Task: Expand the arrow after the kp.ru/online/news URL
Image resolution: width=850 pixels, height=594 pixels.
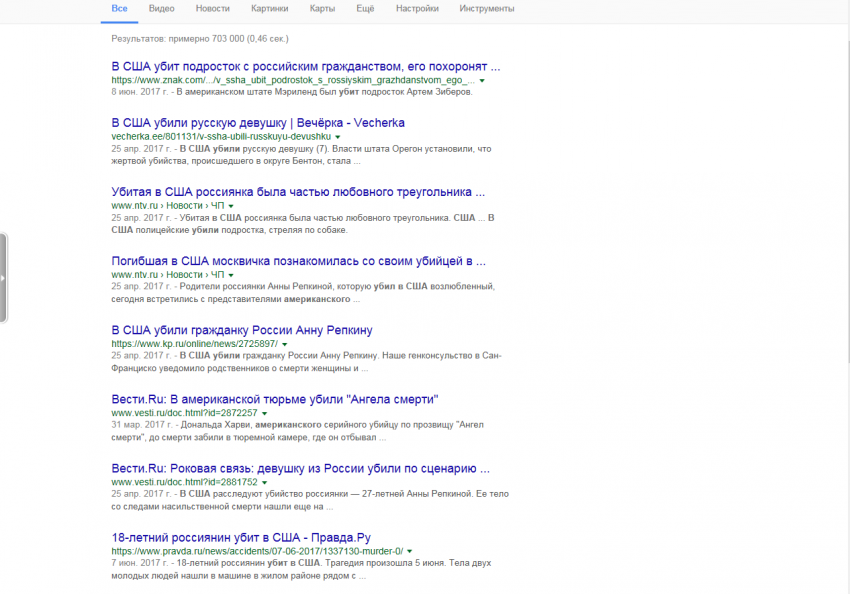Action: (x=285, y=344)
